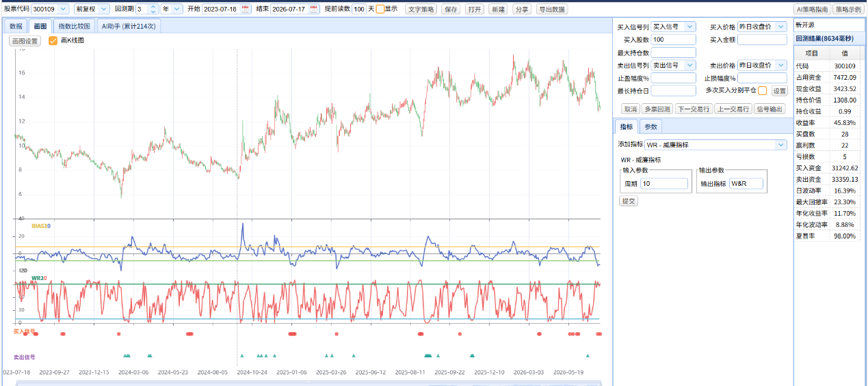Open the 参数 tab

pos(651,126)
